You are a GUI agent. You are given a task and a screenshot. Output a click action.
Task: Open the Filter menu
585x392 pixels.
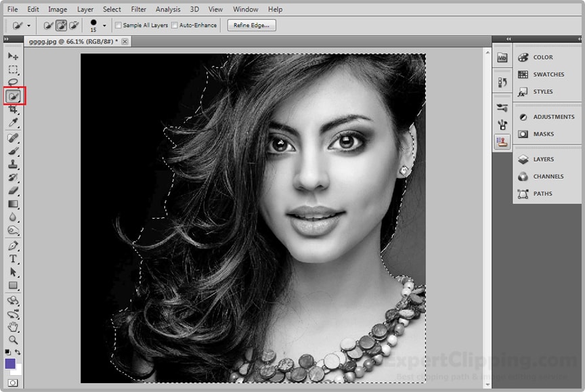pyautogui.click(x=138, y=9)
